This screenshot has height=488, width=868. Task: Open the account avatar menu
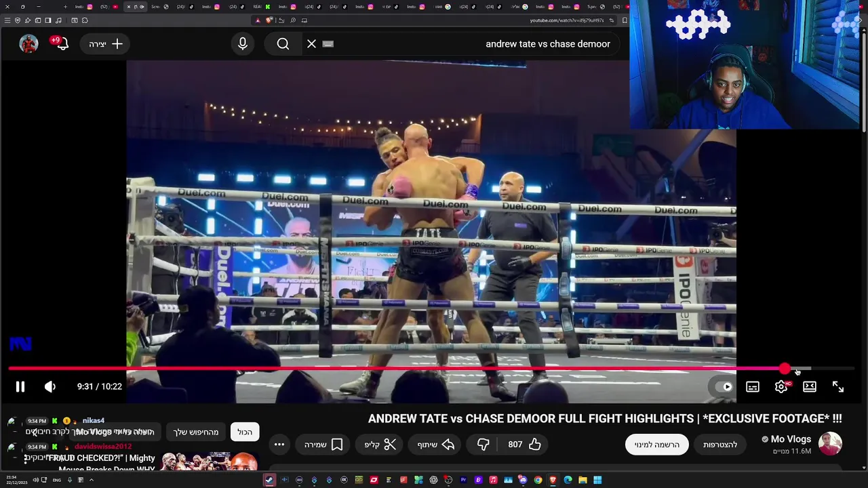click(x=28, y=44)
